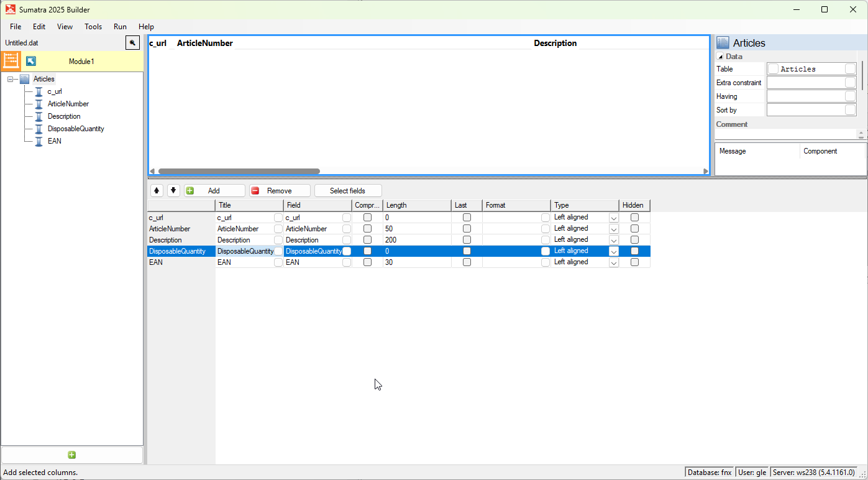Click the blue arrow icon beside Module1
Screen dimensions: 868x480
31,61
